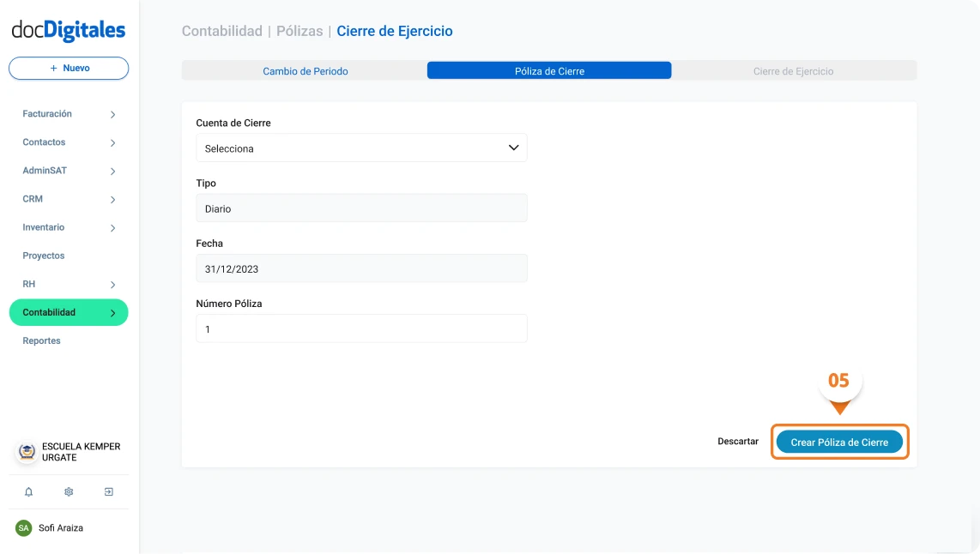This screenshot has width=980, height=554.
Task: Click the Nuevo button
Action: pyautogui.click(x=69, y=69)
